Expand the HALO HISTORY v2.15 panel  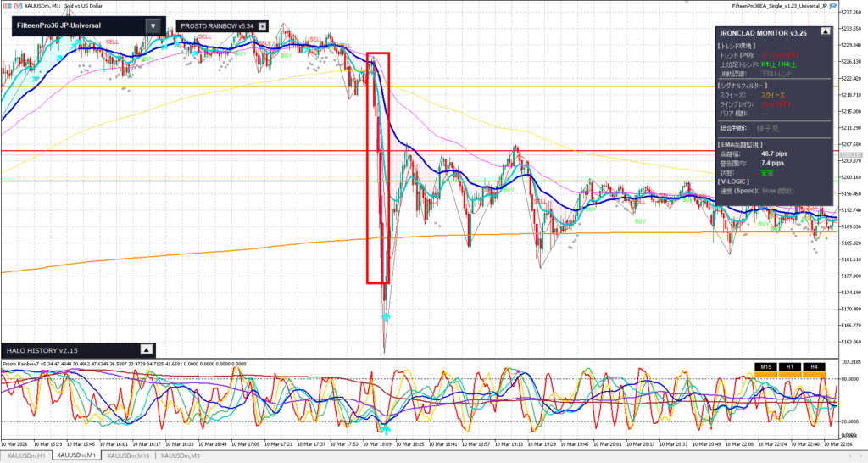146,349
